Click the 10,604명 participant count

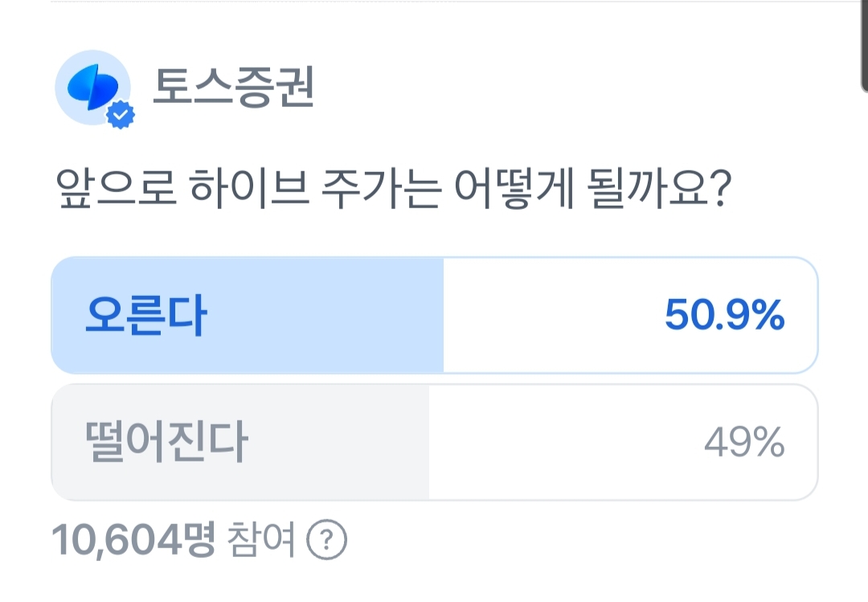(133, 540)
